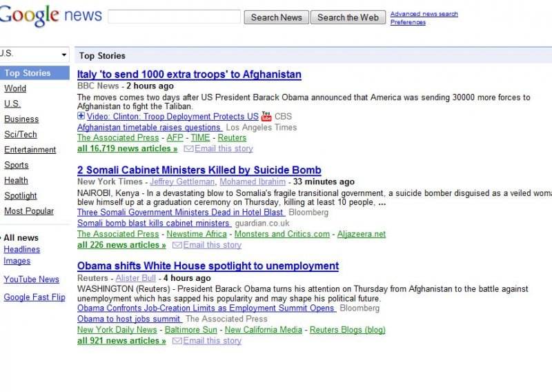The width and height of the screenshot is (552, 392).
Task: Open the Sci/Tech section
Action: click(21, 135)
